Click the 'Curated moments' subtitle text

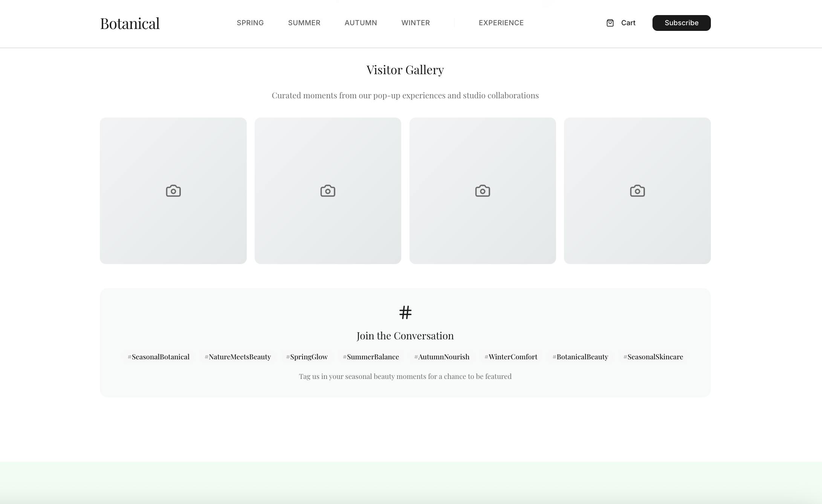405,95
